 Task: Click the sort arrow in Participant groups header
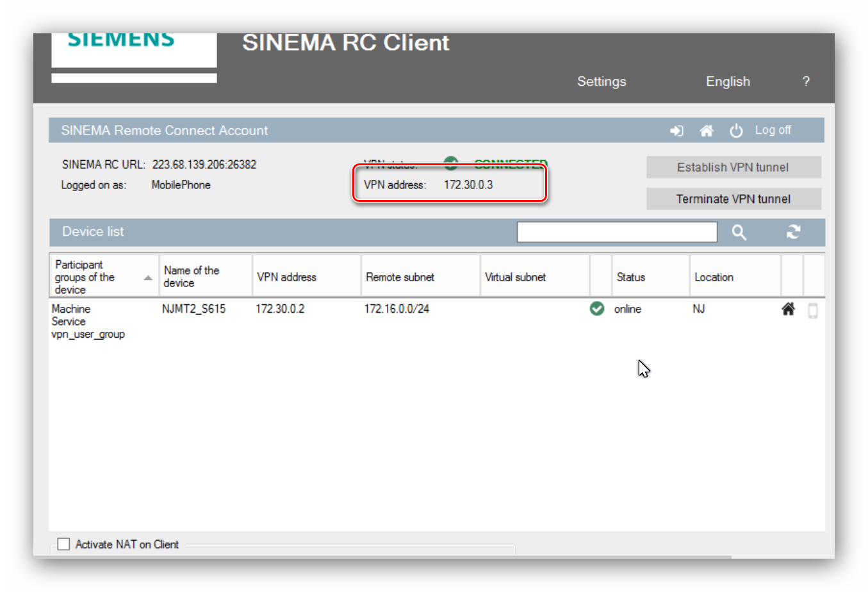click(x=148, y=277)
